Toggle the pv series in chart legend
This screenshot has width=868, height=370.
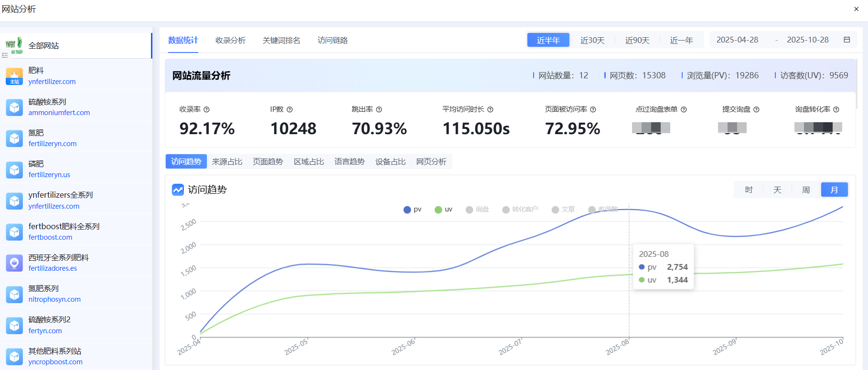coord(412,210)
